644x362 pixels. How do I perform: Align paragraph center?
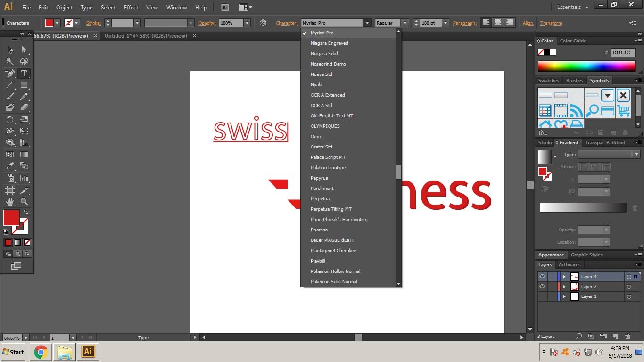tap(497, 23)
